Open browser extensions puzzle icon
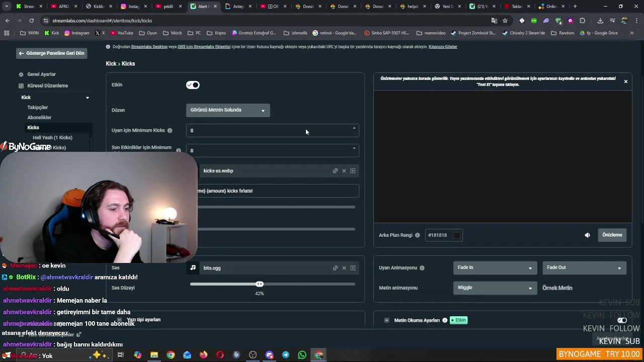 (583, 21)
